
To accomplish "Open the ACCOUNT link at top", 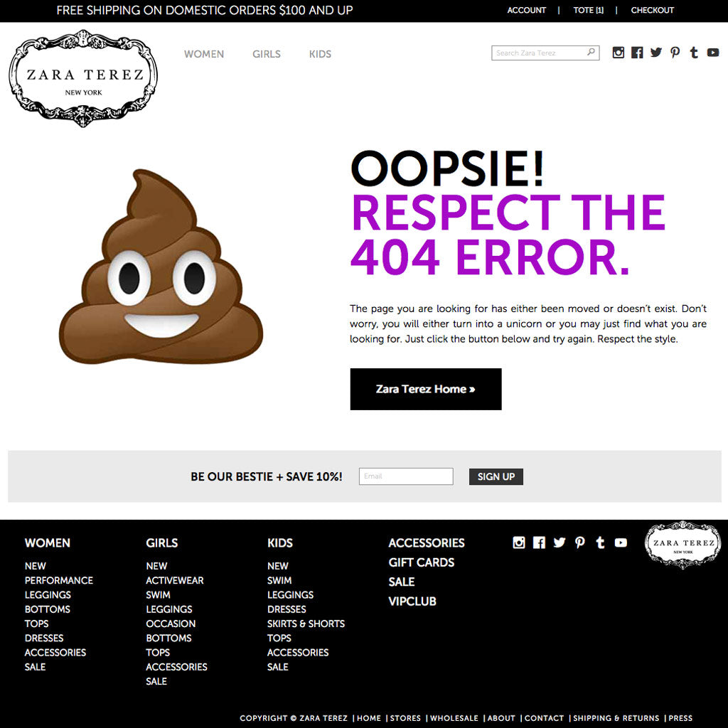I will click(x=527, y=11).
